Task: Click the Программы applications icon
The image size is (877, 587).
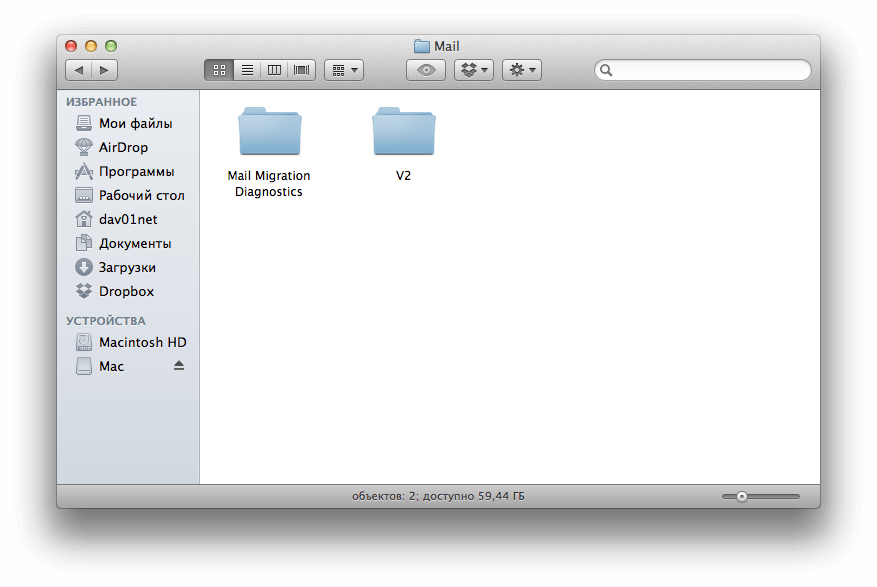Action: [x=84, y=171]
